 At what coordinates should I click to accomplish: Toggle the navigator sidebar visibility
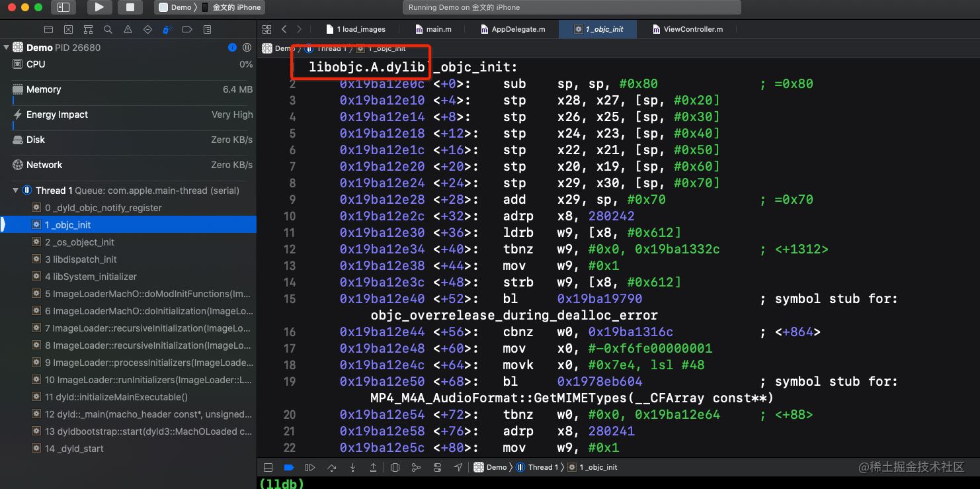click(63, 7)
